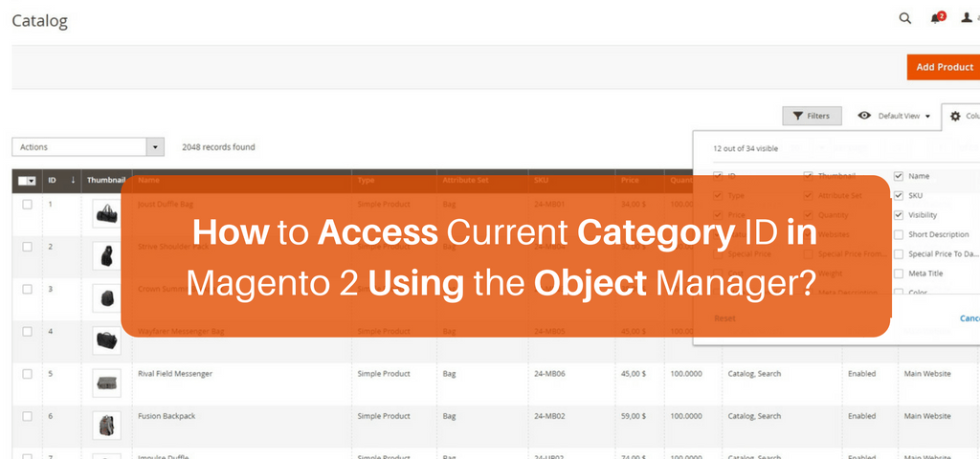Open the Actions dropdown

[x=88, y=147]
